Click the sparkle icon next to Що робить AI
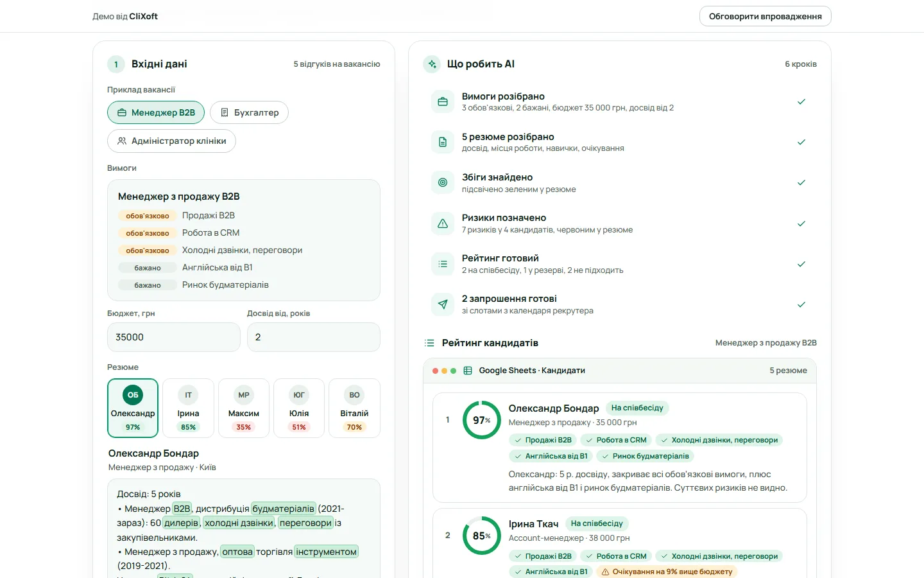924x578 pixels. [x=432, y=64]
